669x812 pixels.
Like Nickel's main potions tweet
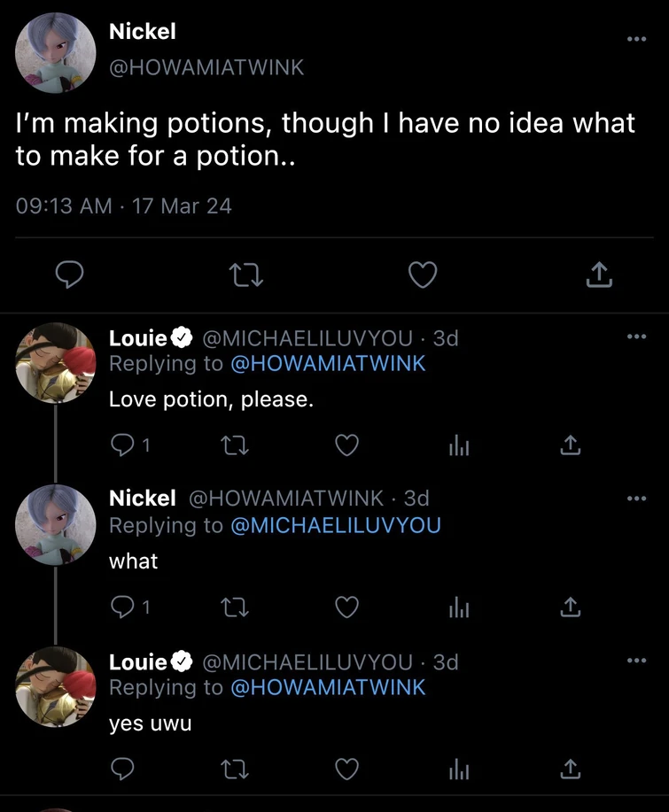point(423,276)
